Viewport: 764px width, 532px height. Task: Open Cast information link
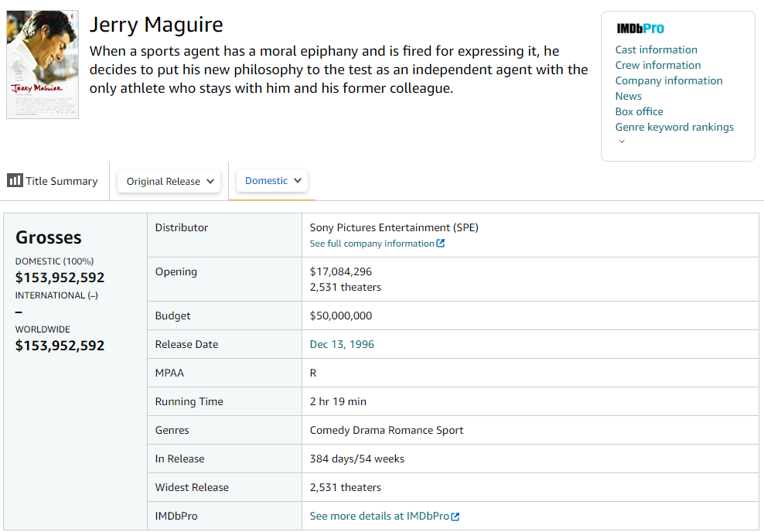click(657, 49)
